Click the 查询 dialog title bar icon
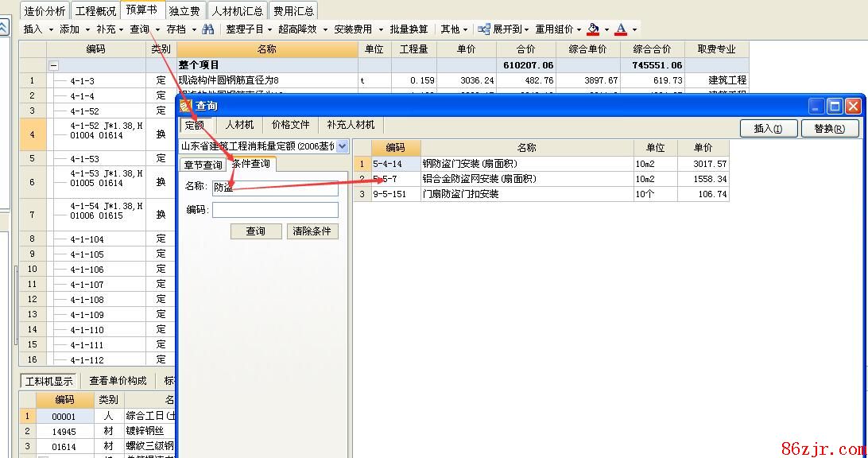Viewport: 868px width, 458px height. [186, 106]
